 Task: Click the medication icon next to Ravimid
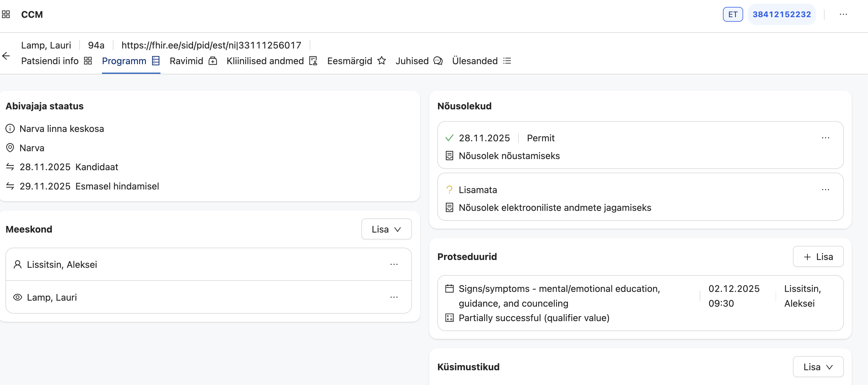click(x=213, y=61)
